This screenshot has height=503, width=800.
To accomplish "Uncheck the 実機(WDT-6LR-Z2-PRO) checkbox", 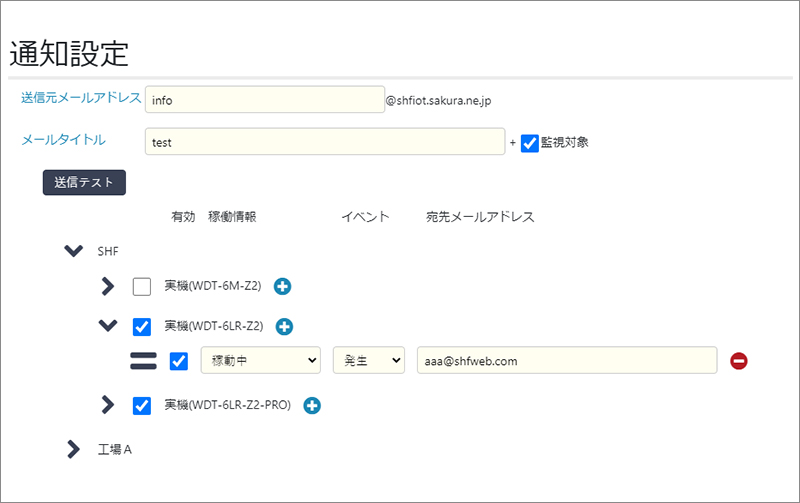I will point(142,406).
